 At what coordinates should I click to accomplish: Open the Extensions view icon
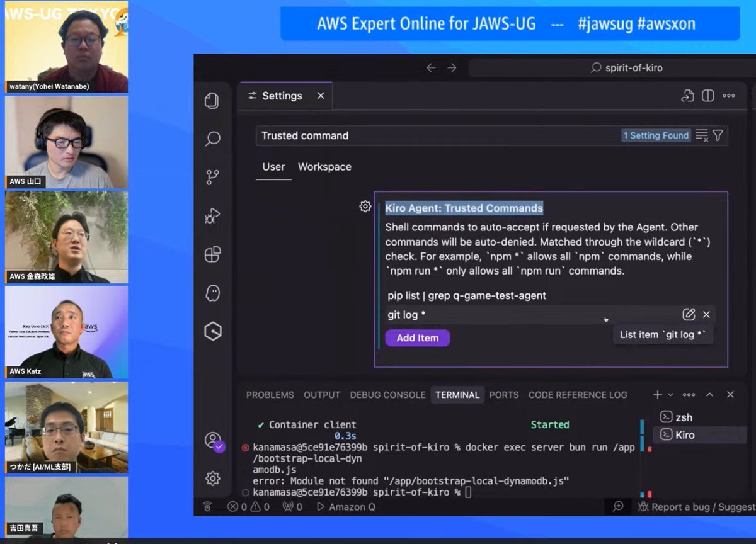point(213,255)
